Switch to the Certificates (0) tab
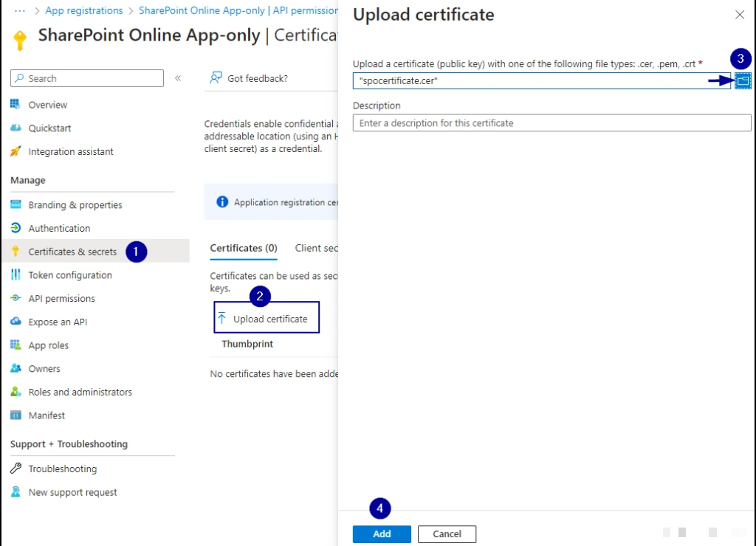 pos(244,249)
